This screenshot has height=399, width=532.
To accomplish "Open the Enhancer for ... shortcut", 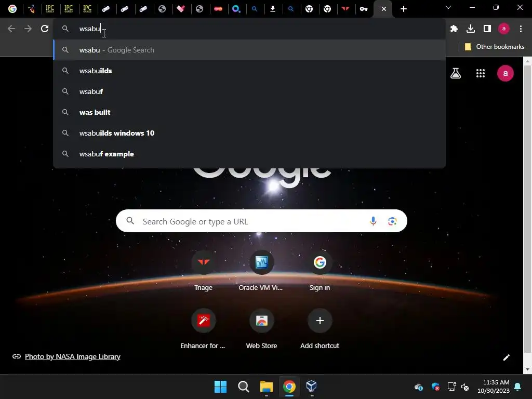I will [x=203, y=329].
